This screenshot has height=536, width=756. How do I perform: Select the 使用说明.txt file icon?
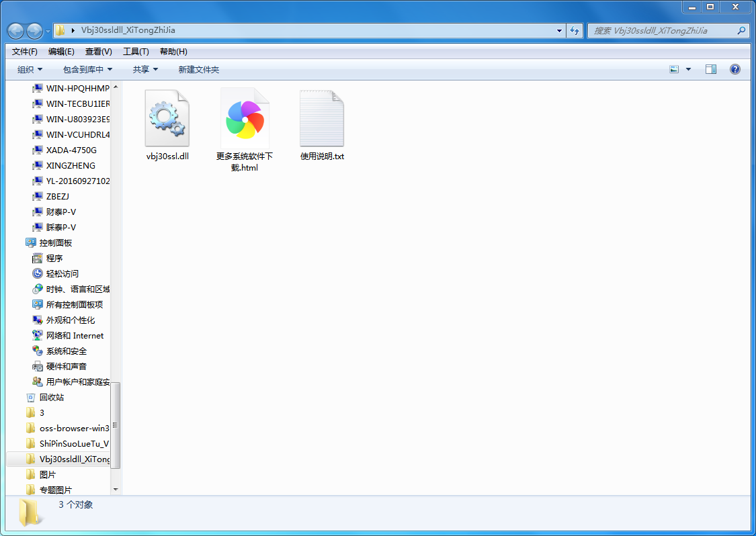322,118
